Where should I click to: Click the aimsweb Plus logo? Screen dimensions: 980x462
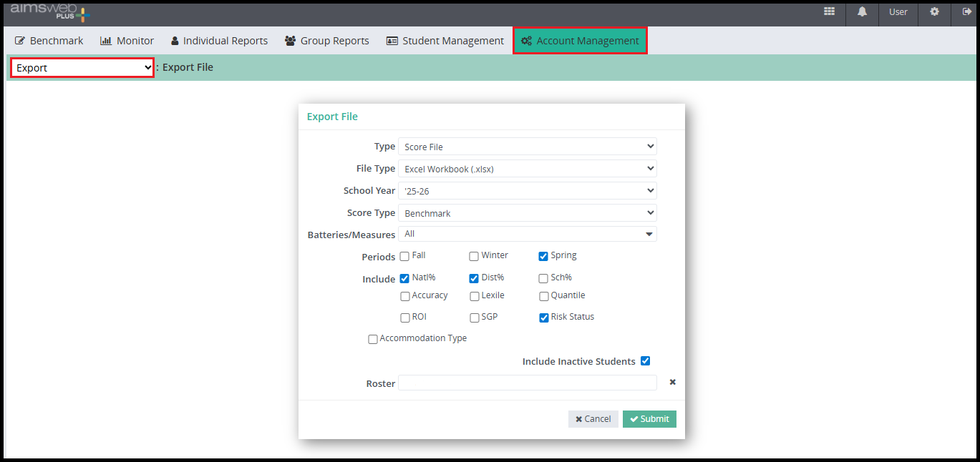50,12
